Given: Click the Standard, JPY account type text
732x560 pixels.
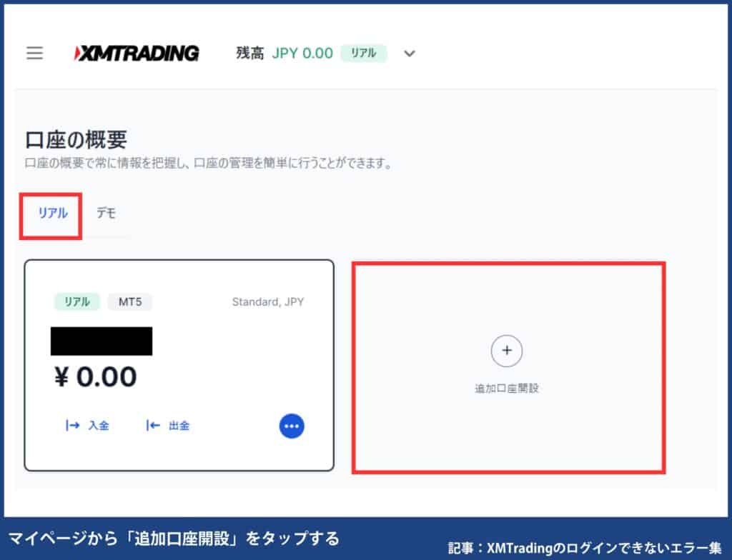Looking at the screenshot, I should [x=268, y=302].
